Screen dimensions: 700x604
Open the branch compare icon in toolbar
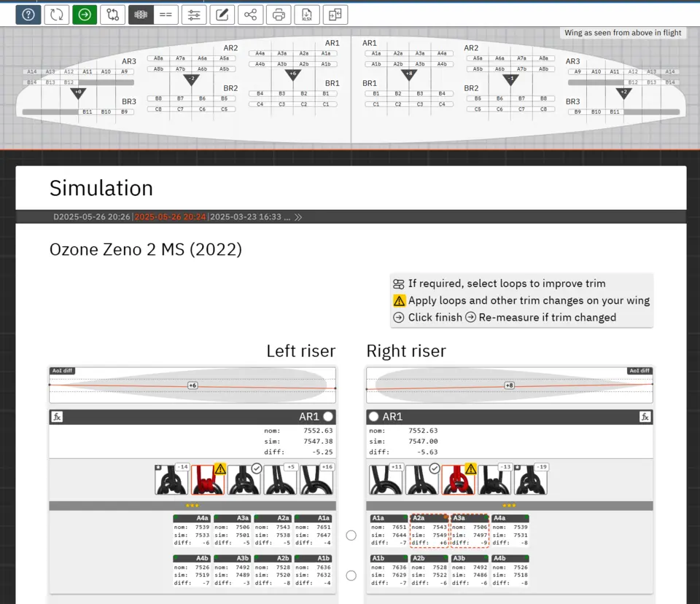tap(112, 15)
